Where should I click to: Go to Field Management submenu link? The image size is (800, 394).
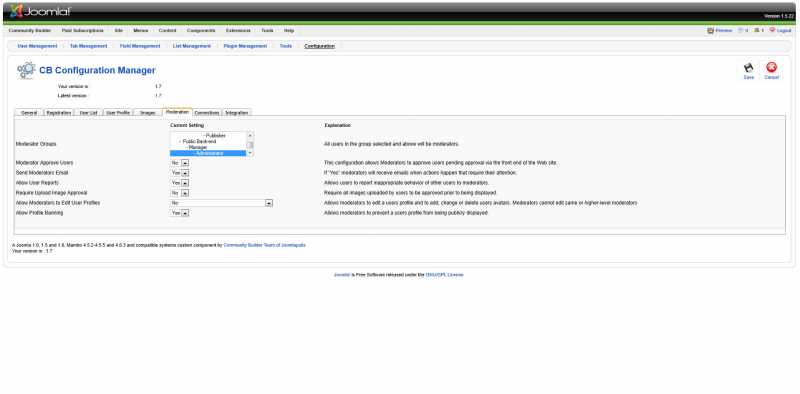(x=140, y=46)
